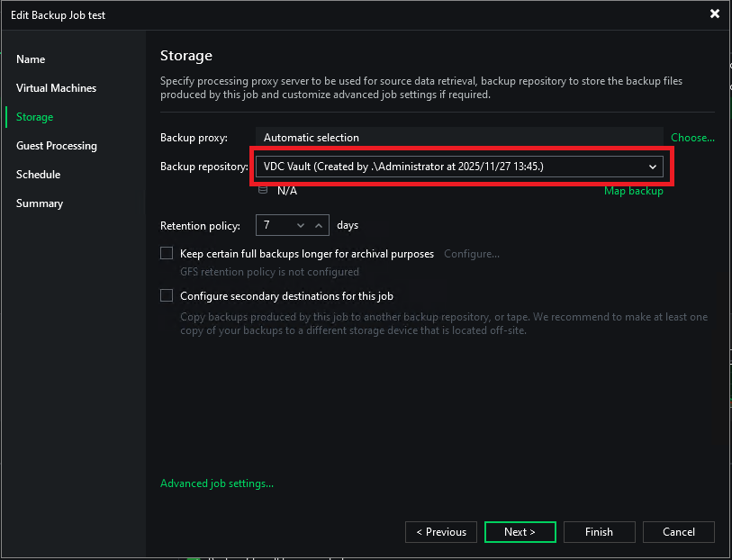
Task: Select the Summary step in sidebar
Action: [x=40, y=203]
